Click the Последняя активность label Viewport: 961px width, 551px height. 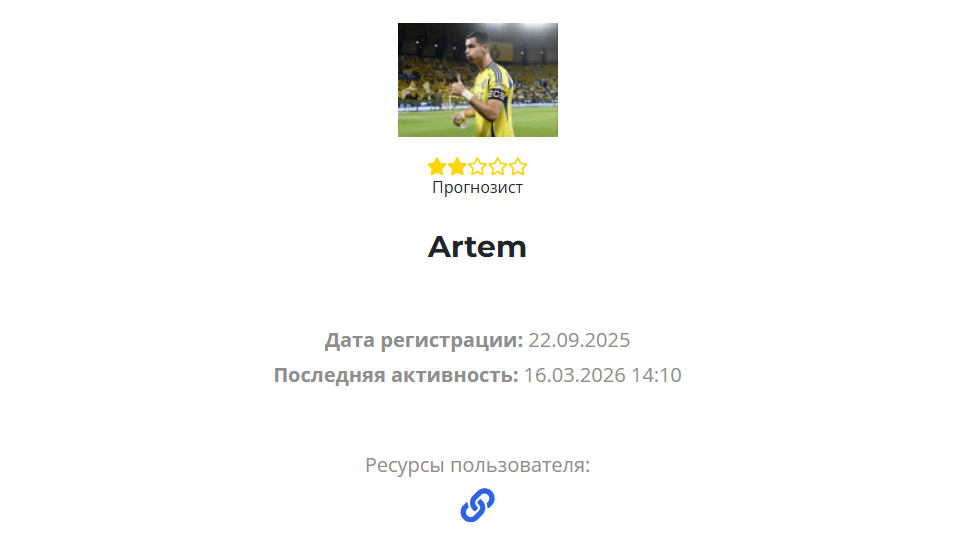coord(396,375)
